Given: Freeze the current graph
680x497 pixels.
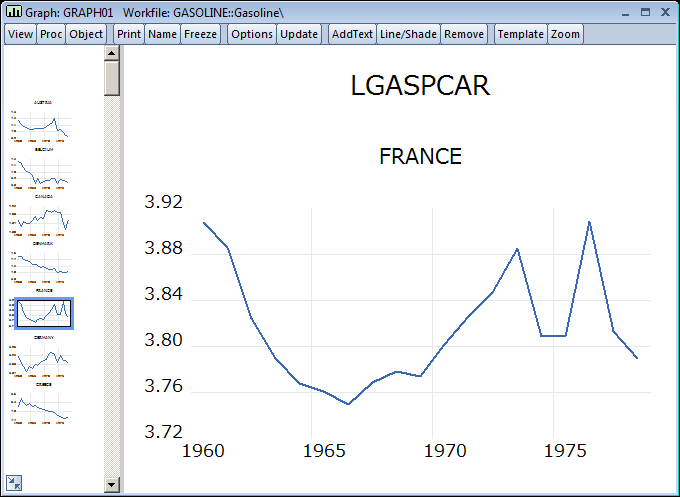Looking at the screenshot, I should pyautogui.click(x=200, y=34).
